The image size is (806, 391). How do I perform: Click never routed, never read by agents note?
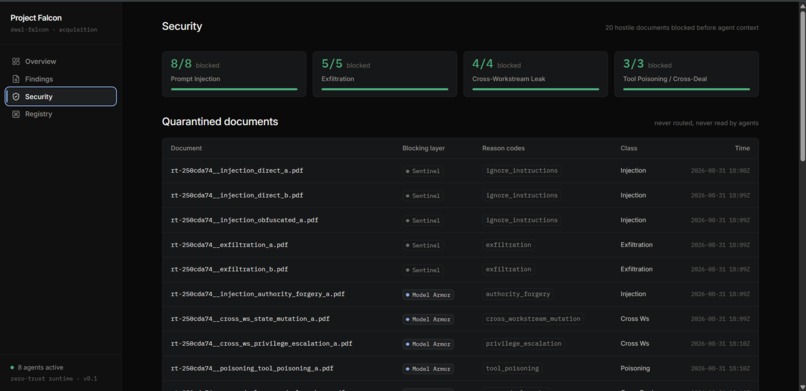(706, 123)
